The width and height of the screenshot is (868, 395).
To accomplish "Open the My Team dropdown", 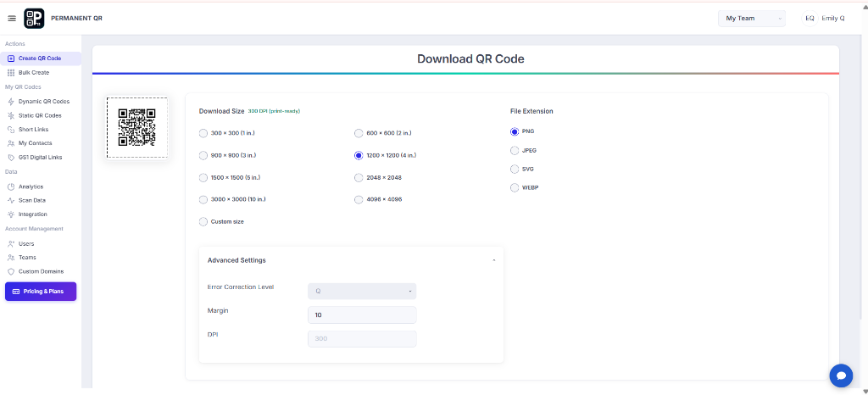I will 752,19.
